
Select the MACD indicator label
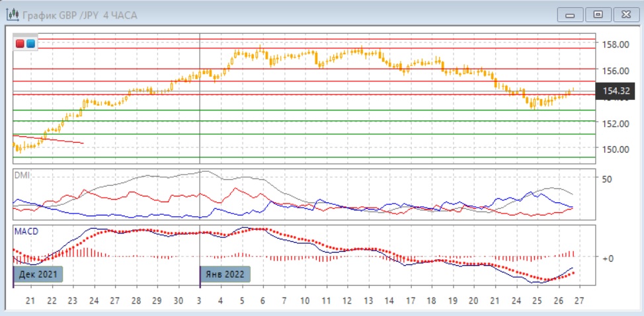pyautogui.click(x=26, y=231)
